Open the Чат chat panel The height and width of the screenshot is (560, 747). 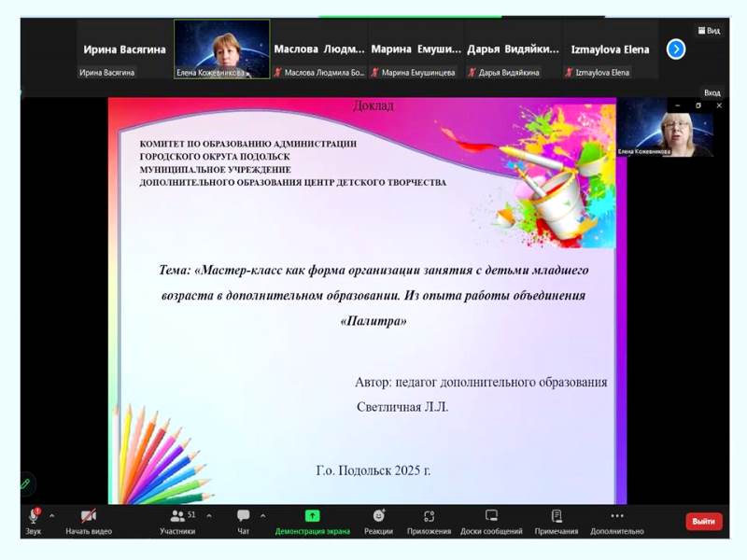pos(244,521)
